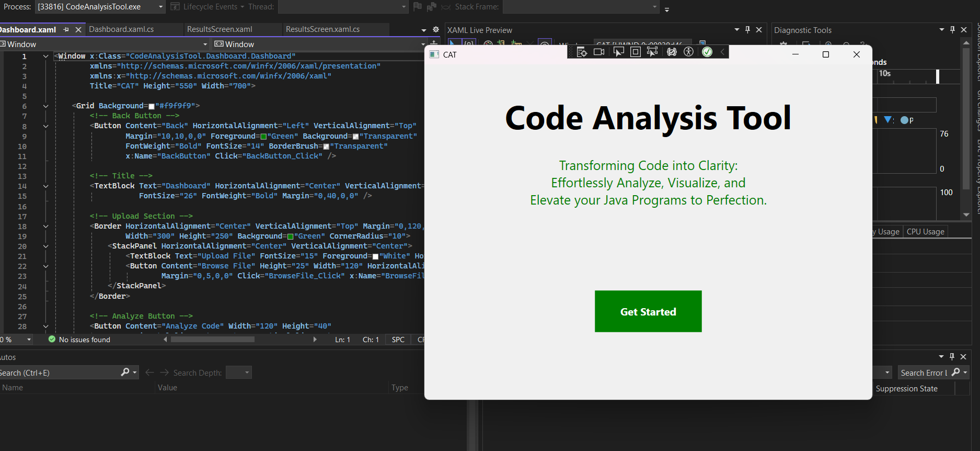Collapse the Grid element at line 6
Screen dimensions: 980x451
coord(46,106)
